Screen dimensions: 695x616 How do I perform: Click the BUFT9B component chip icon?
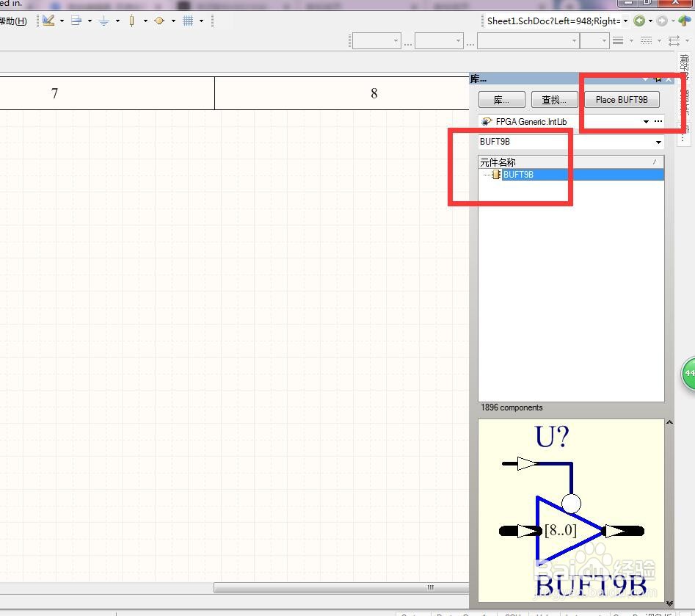[x=496, y=174]
